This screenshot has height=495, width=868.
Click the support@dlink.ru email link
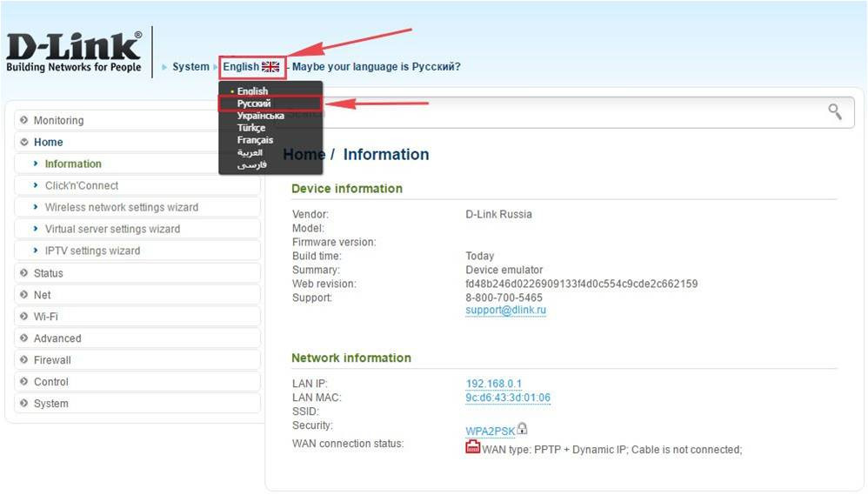click(505, 311)
